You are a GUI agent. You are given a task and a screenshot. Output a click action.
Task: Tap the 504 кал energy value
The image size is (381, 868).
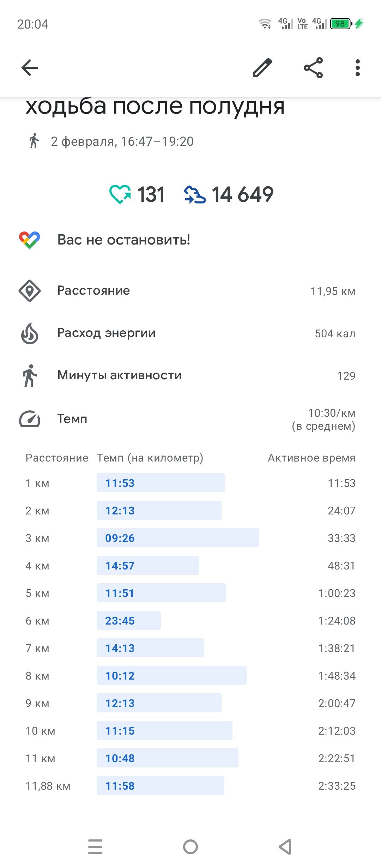(x=335, y=333)
